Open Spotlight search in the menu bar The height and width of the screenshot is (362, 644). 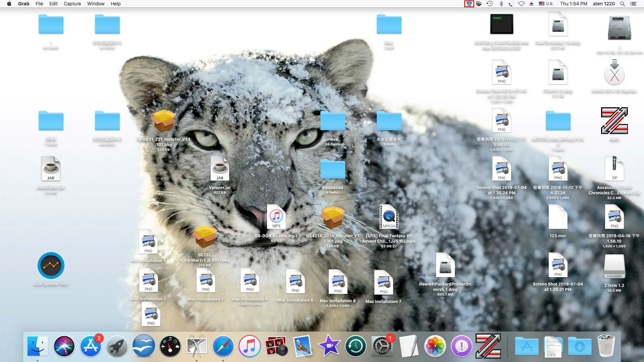point(623,4)
